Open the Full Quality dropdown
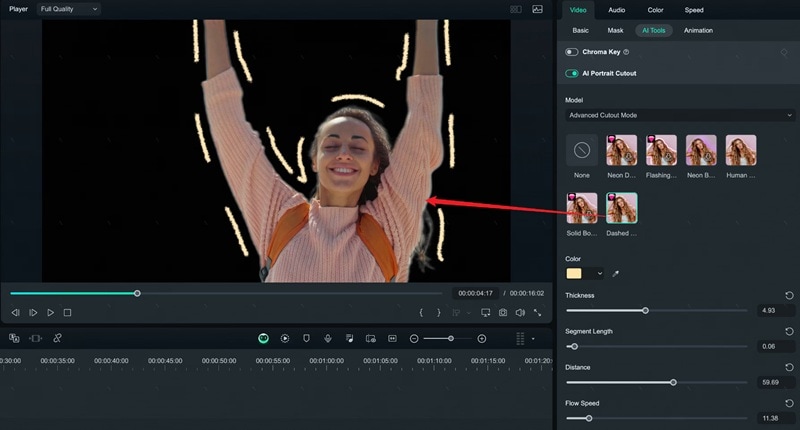Viewport: 800px width, 430px height. click(x=68, y=9)
